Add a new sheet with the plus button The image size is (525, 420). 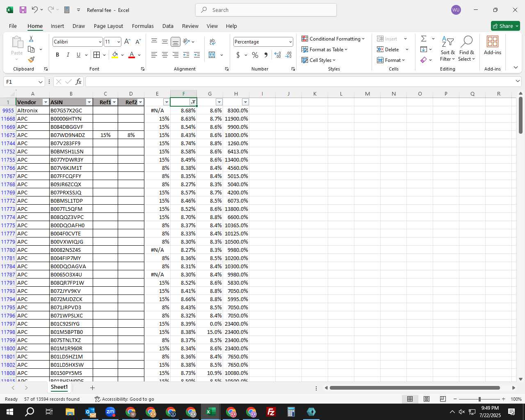click(x=92, y=388)
